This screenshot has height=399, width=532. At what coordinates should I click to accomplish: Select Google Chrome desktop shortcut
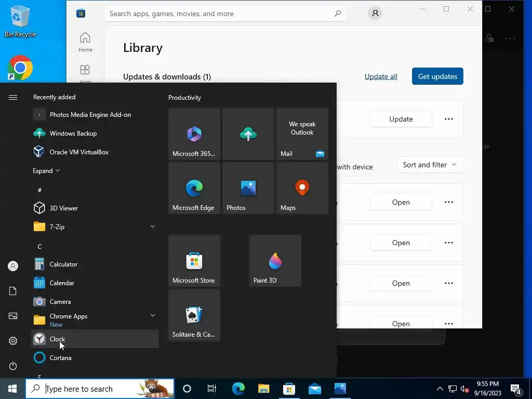20,68
